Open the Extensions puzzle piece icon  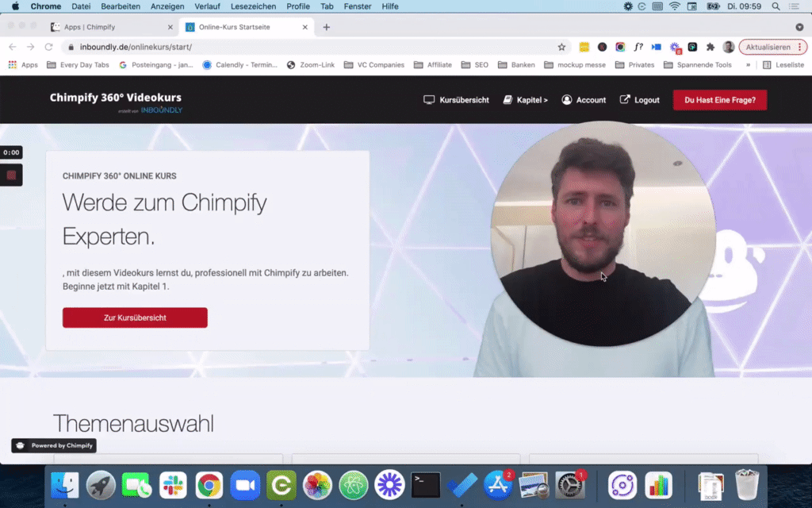coord(710,47)
